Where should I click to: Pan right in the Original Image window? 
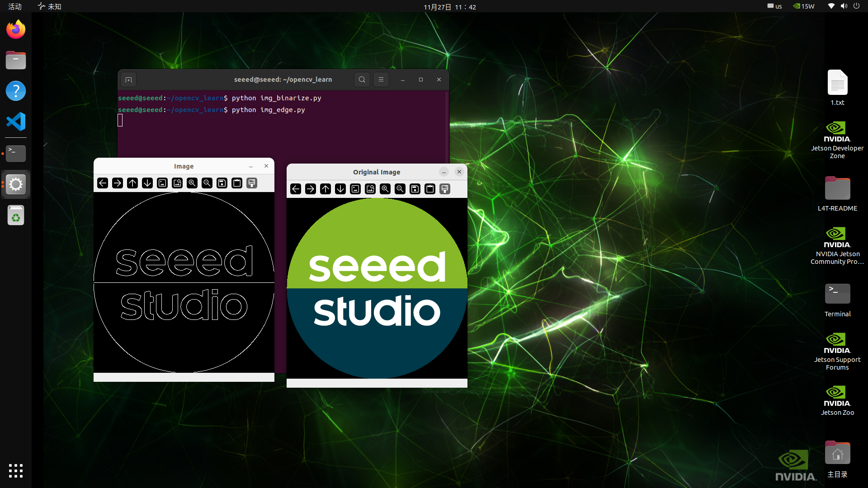[311, 189]
